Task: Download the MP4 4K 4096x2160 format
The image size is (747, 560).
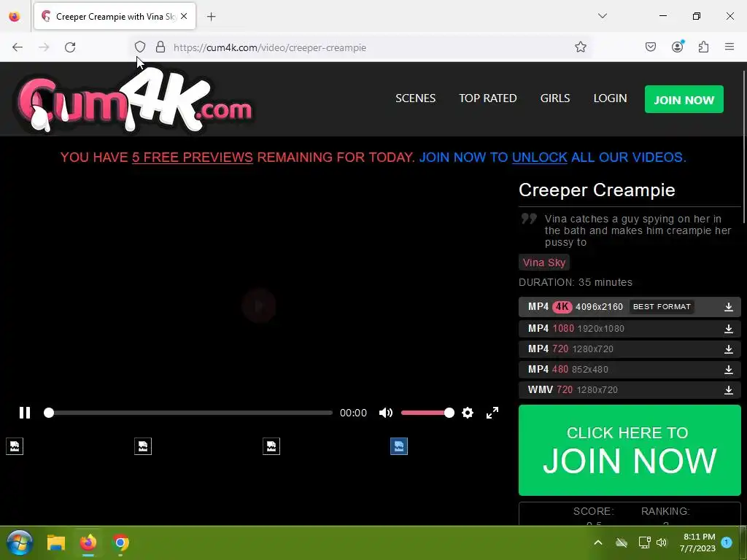Action: 630,307
